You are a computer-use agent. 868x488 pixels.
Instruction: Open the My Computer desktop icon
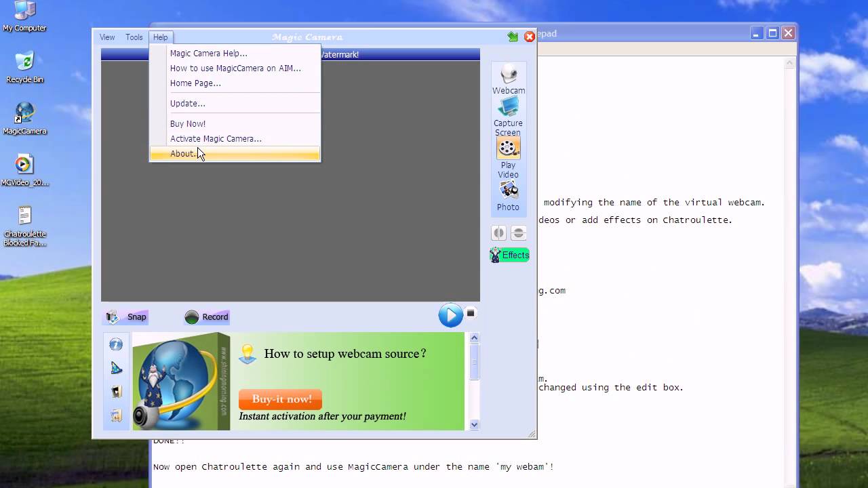[24, 17]
